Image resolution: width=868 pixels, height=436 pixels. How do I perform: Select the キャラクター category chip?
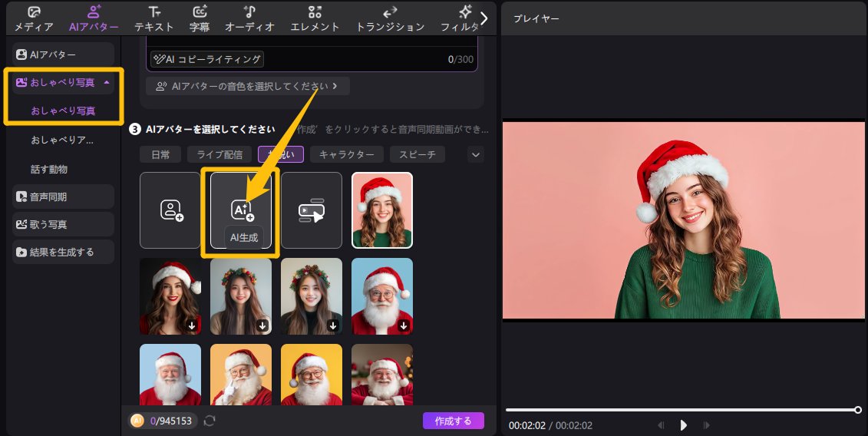click(x=346, y=154)
